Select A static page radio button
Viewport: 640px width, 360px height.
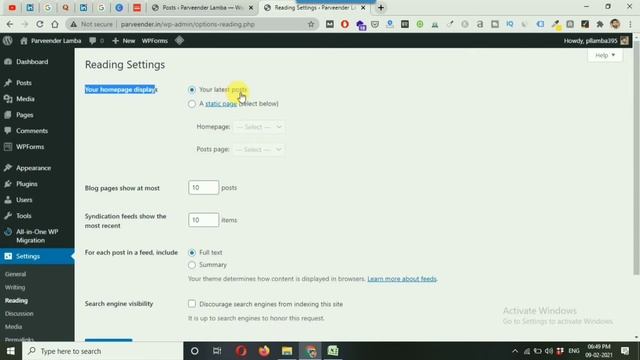[192, 104]
